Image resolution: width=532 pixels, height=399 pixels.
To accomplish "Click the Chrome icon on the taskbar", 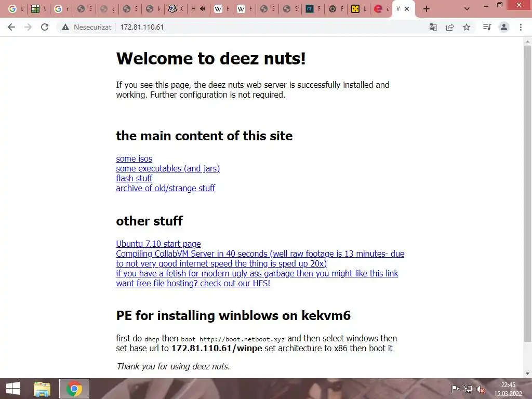I will point(74,389).
